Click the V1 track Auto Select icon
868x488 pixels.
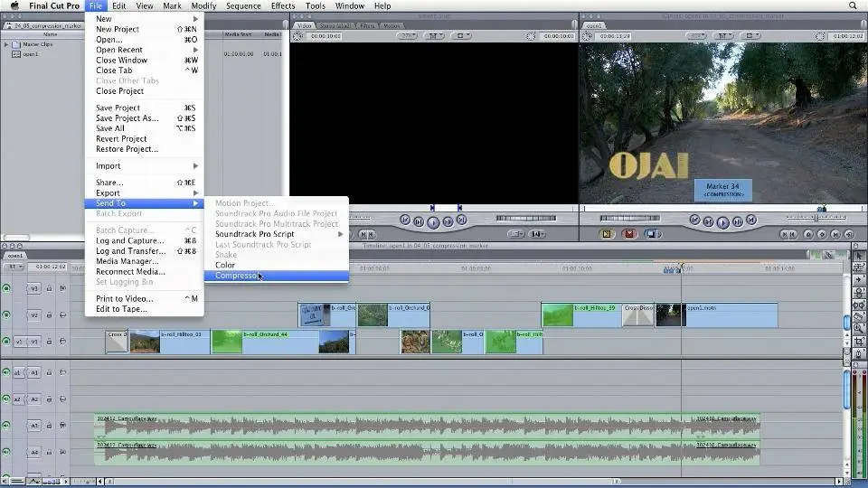click(62, 341)
